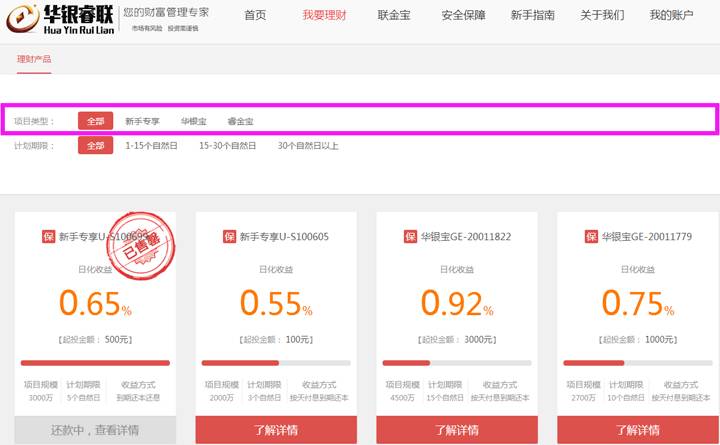Click the 华银睿联 logo
The width and height of the screenshot is (720, 445).
click(60, 19)
